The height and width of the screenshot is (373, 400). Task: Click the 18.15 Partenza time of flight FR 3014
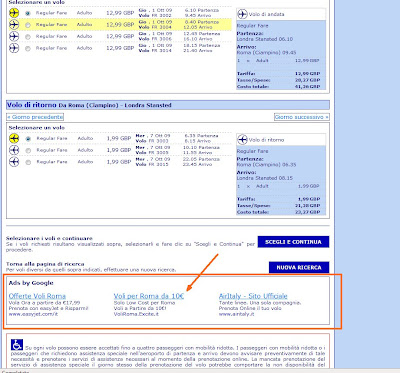click(202, 45)
